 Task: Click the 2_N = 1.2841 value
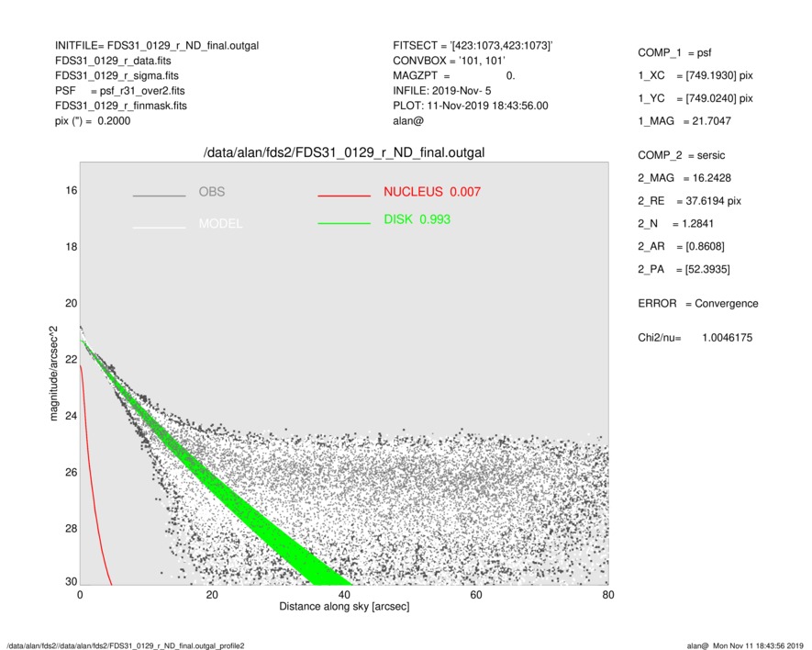coord(676,224)
